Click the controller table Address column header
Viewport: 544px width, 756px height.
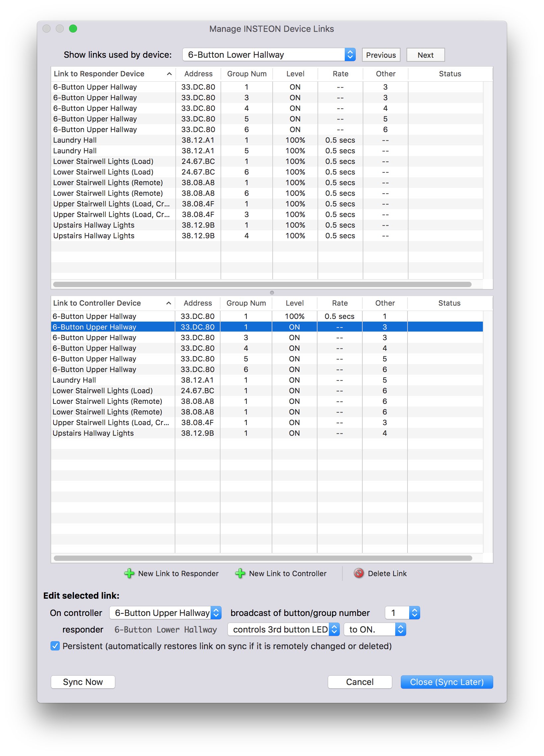click(x=198, y=303)
